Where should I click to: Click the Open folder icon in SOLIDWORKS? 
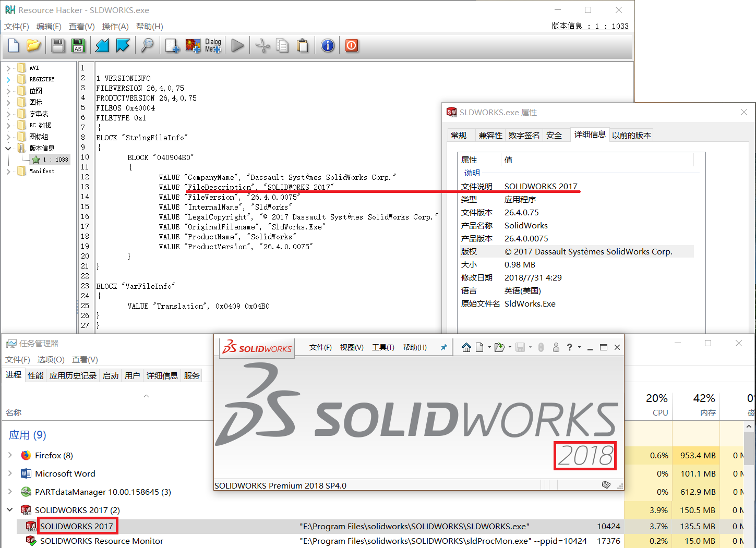[499, 347]
